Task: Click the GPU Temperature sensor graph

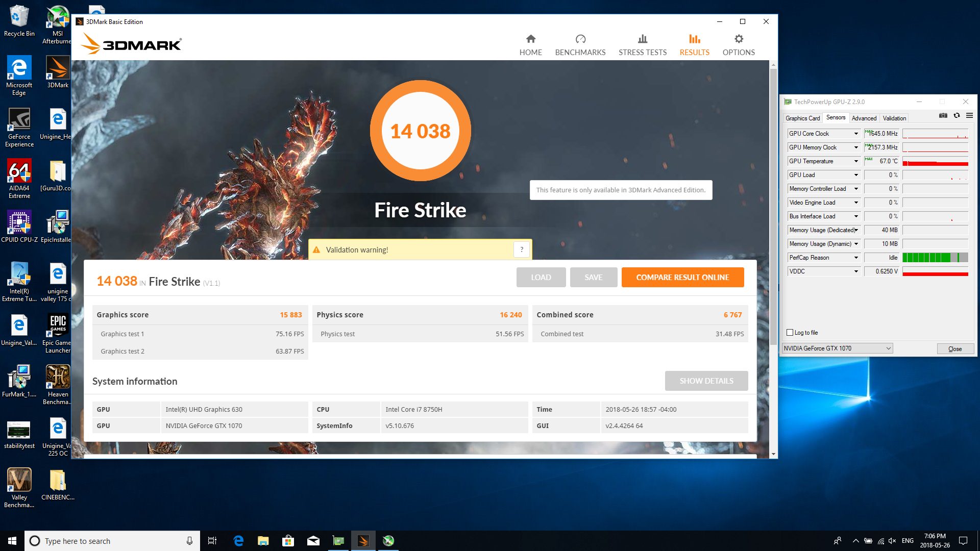Action: [935, 161]
